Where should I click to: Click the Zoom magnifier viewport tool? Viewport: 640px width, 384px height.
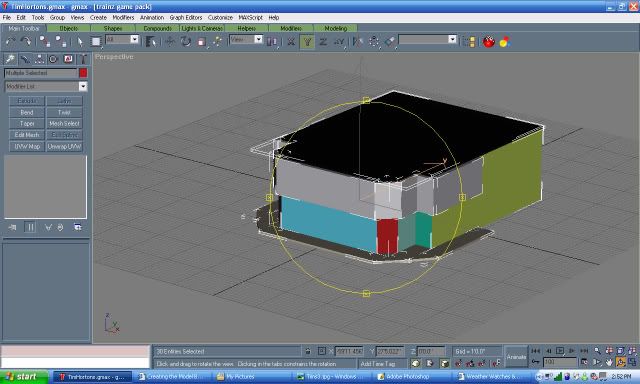pos(597,351)
